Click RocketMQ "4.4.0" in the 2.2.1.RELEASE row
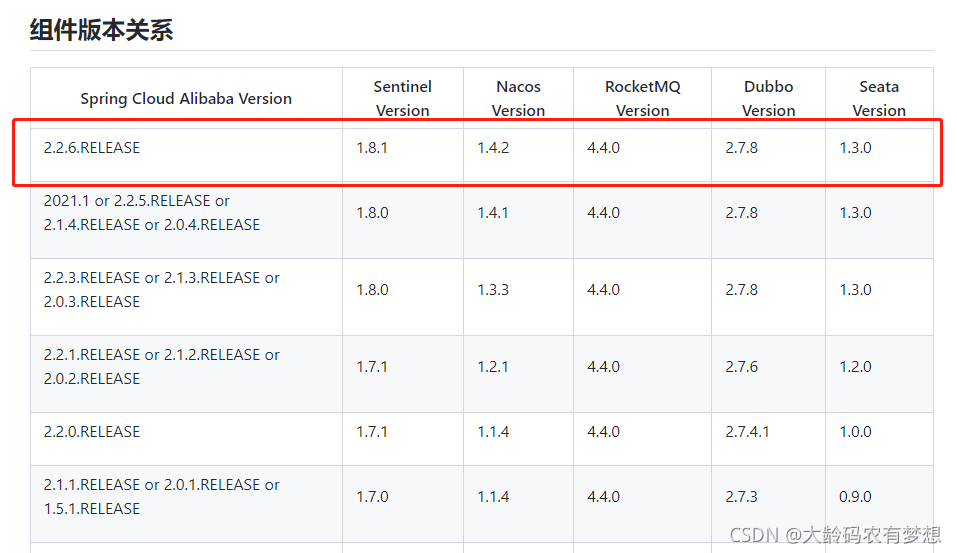957x553 pixels. coord(603,367)
